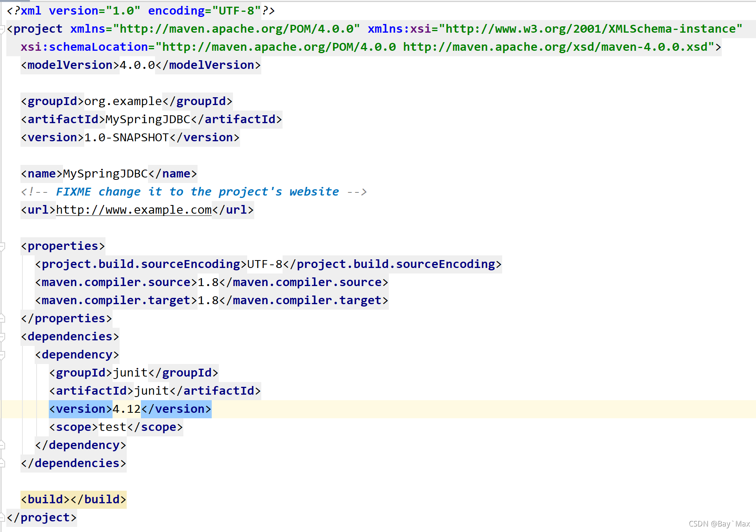Screen dimensions: 756x532
Task: Collapse the dependency element fold marker
Action: pyautogui.click(x=2, y=355)
